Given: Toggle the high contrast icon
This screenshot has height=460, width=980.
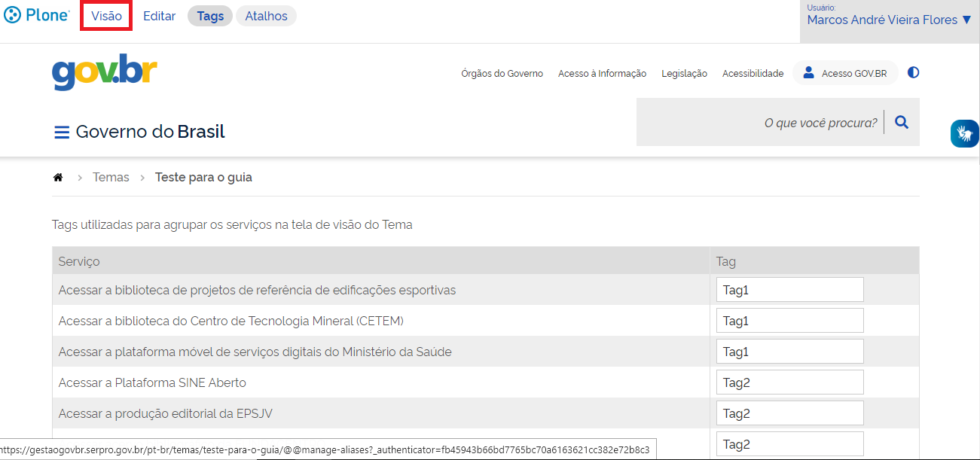Looking at the screenshot, I should pos(913,73).
